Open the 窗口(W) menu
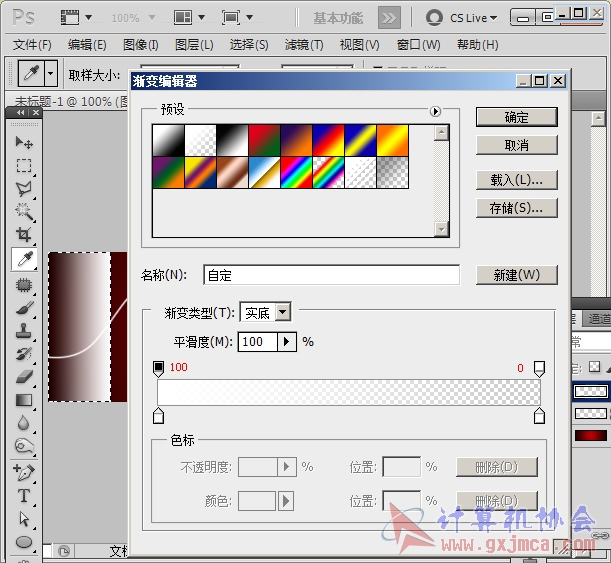The height and width of the screenshot is (563, 611). [x=419, y=45]
